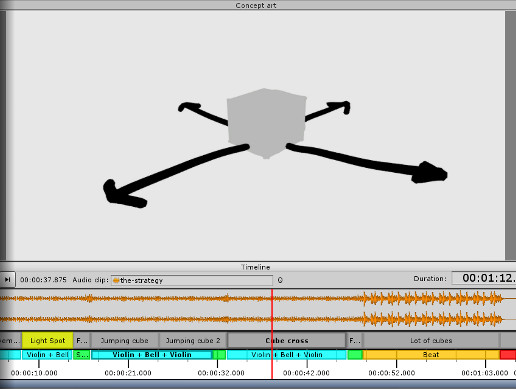The width and height of the screenshot is (516, 389).
Task: Select the Cube cross scene block
Action: (287, 340)
